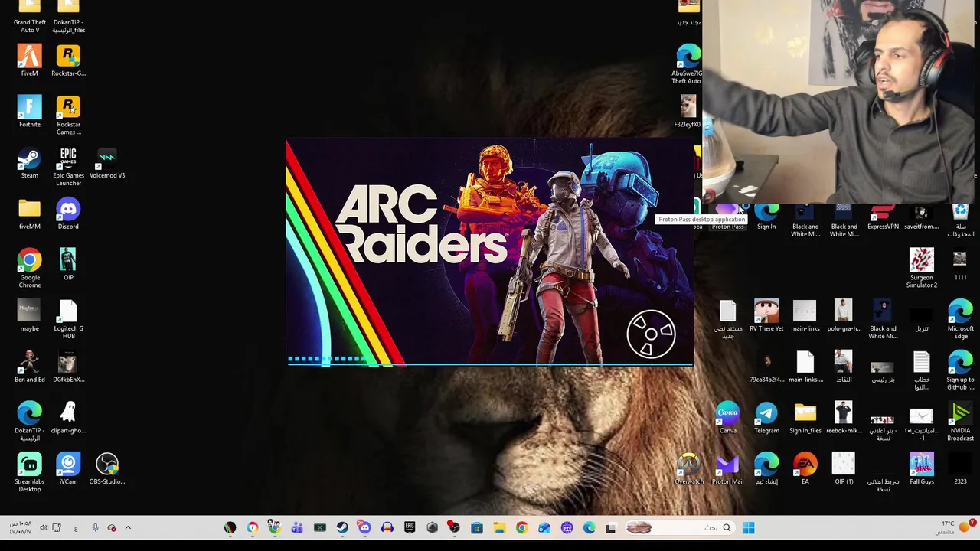Open Google Chrome from the taskbar
The width and height of the screenshot is (980, 551).
tap(521, 527)
